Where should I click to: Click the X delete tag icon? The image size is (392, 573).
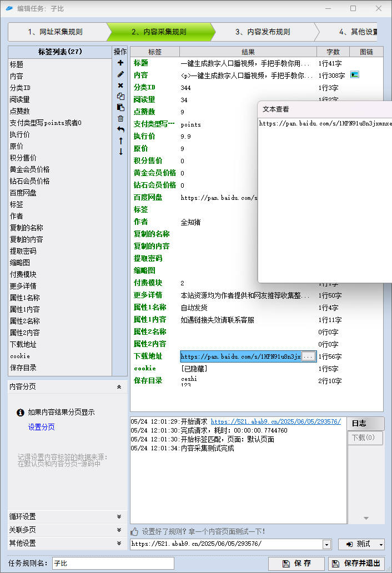[x=120, y=85]
